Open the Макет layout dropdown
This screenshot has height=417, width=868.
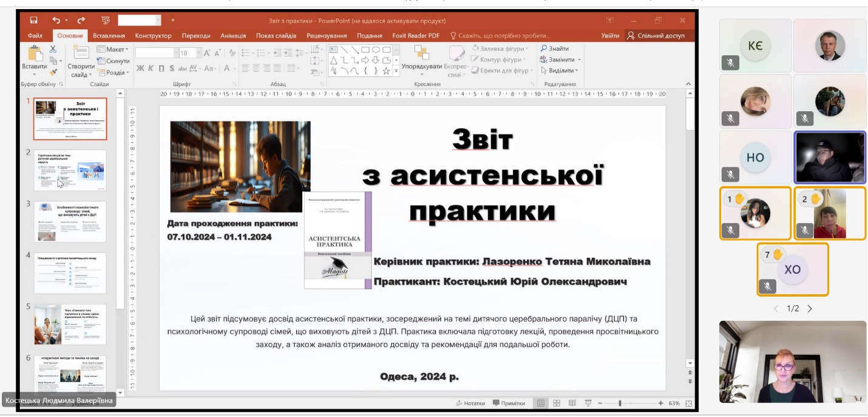pos(113,49)
